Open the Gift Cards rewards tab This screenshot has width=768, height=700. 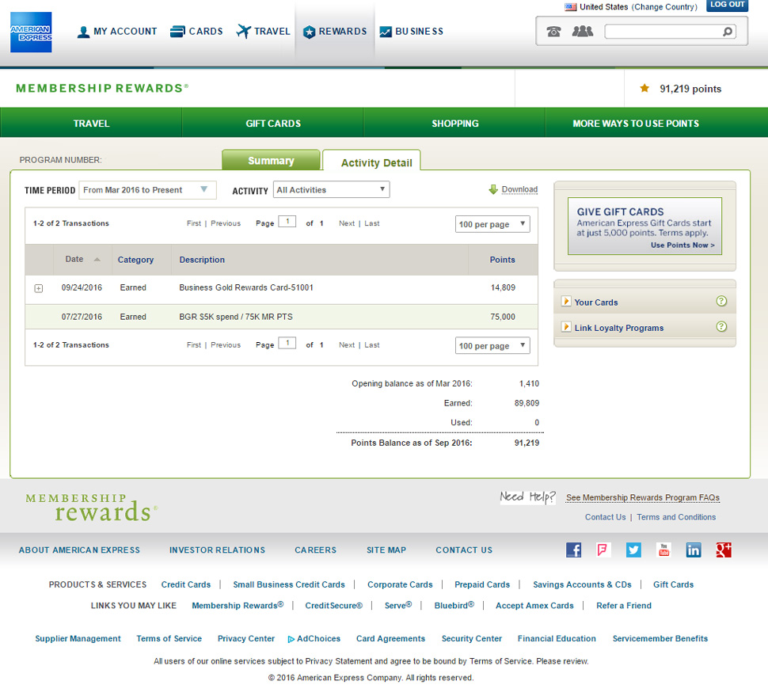[273, 123]
